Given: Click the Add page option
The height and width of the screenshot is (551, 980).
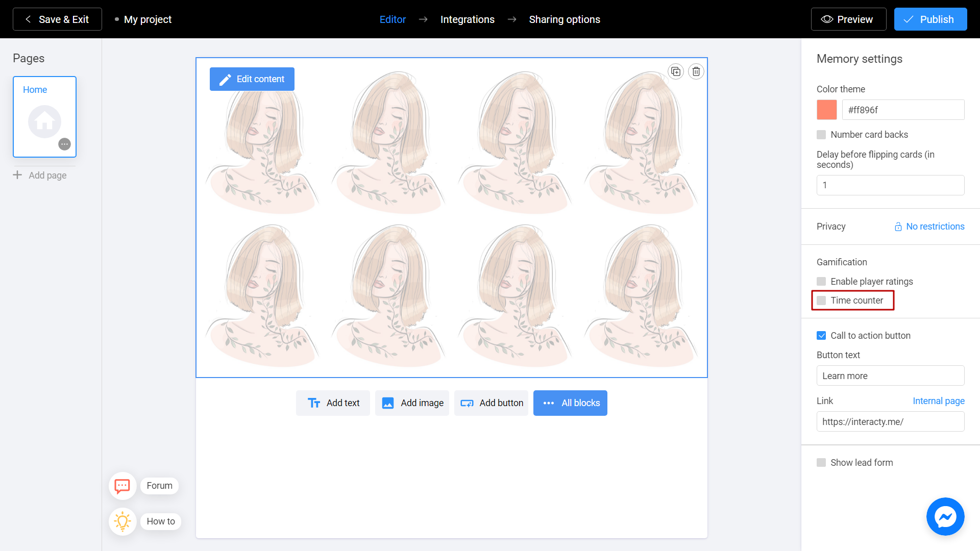Looking at the screenshot, I should tap(40, 175).
